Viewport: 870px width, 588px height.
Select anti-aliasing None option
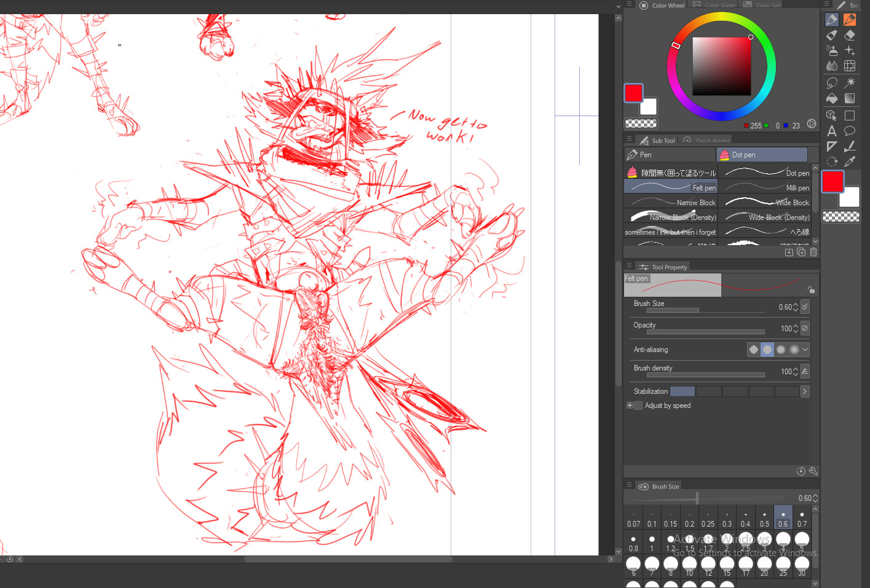[x=754, y=350]
